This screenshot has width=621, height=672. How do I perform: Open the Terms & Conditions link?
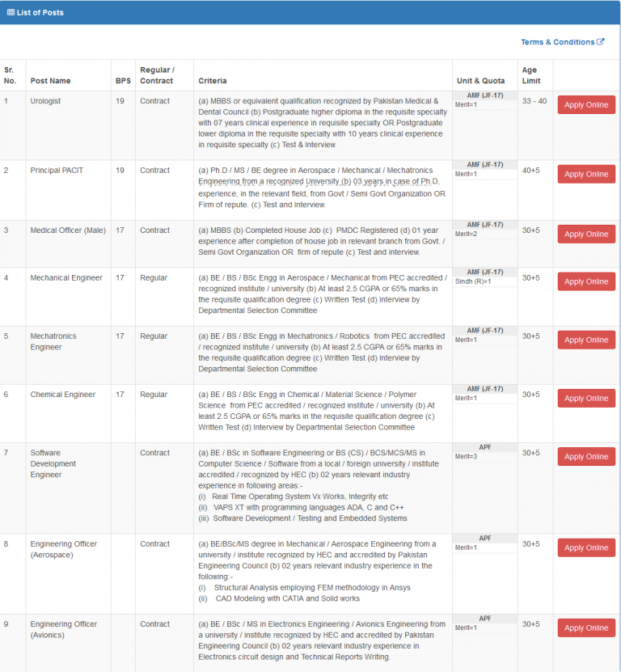(557, 42)
